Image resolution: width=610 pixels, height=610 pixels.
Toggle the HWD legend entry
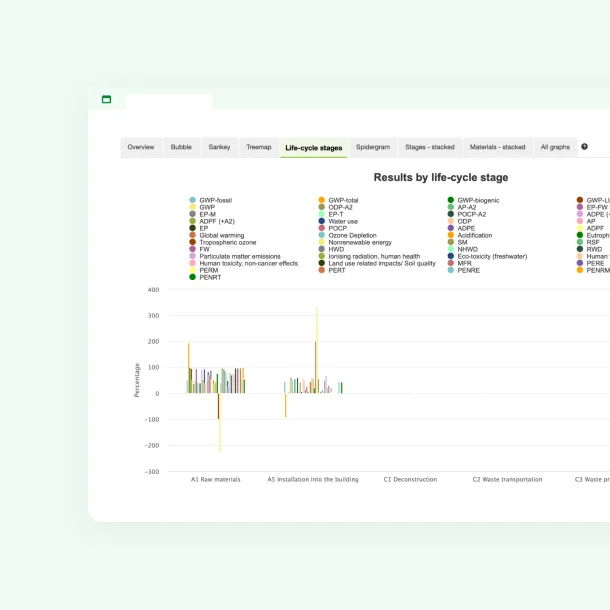(x=331, y=249)
